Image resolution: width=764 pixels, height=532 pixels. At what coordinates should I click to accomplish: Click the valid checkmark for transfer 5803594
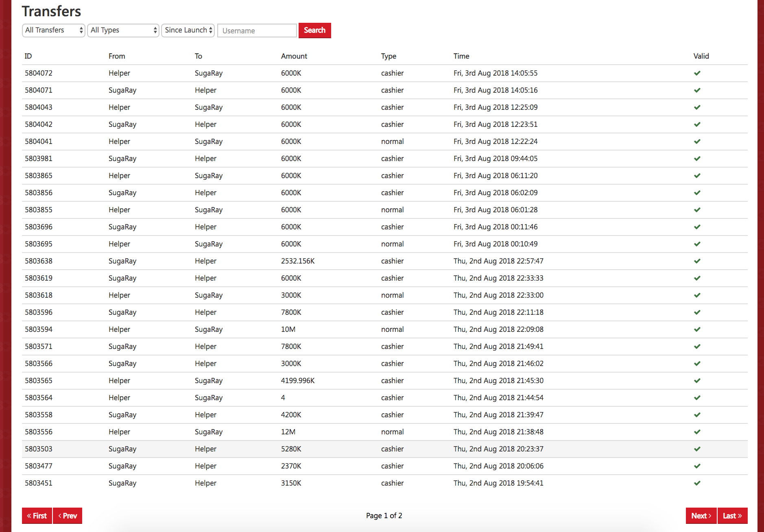pyautogui.click(x=697, y=329)
